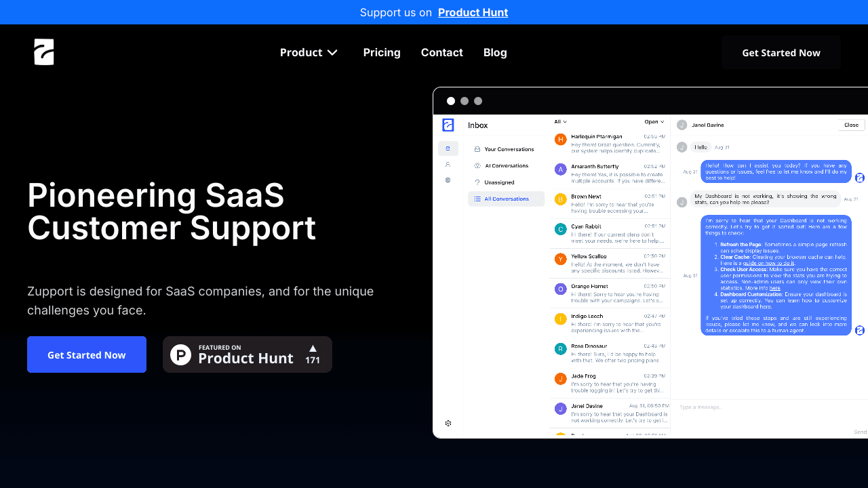The image size is (868, 488).
Task: Click the inbox icon in the app sidebar
Action: (448, 148)
